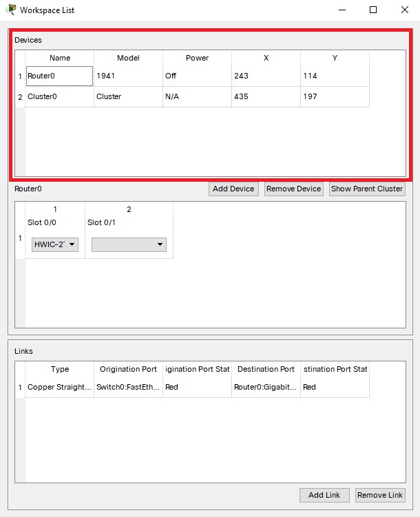Select row header 1 in Devices table
This screenshot has height=517, width=420.
pos(20,76)
